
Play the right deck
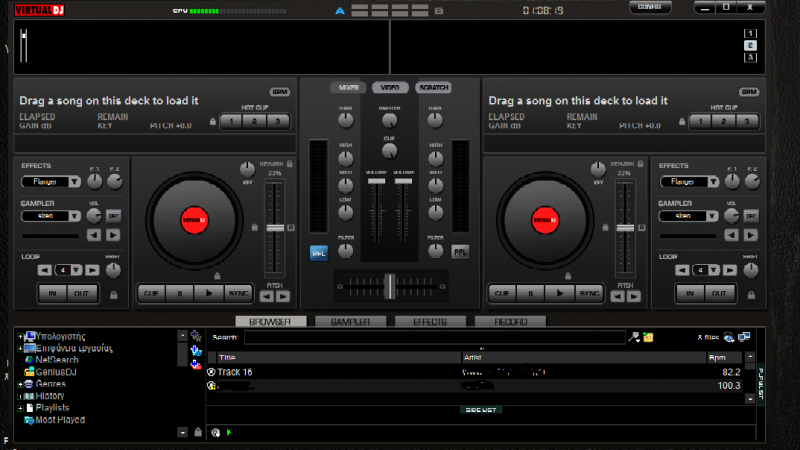560,293
